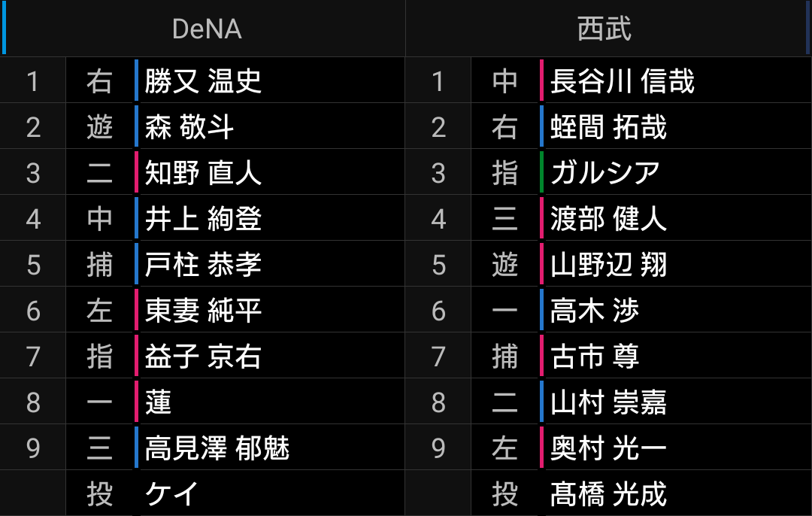Click 蛭間 拓哉 in right field
Viewport: 812px width, 516px height.
[608, 127]
